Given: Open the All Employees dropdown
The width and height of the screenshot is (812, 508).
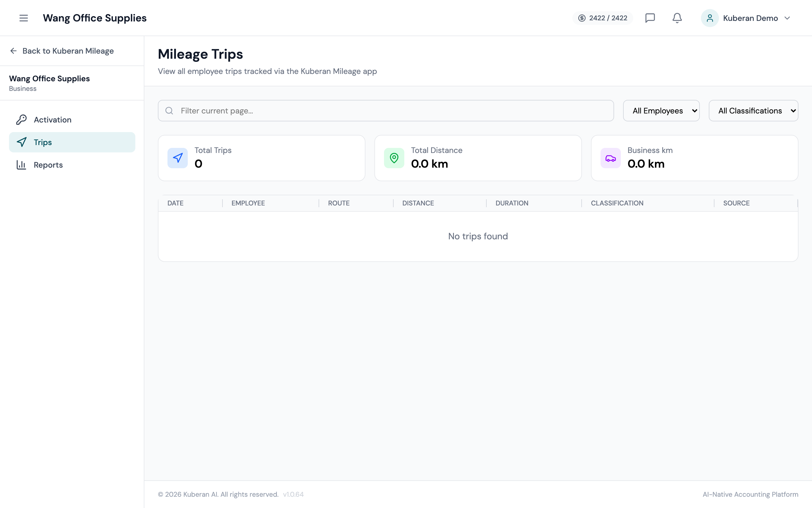Looking at the screenshot, I should click(x=661, y=111).
